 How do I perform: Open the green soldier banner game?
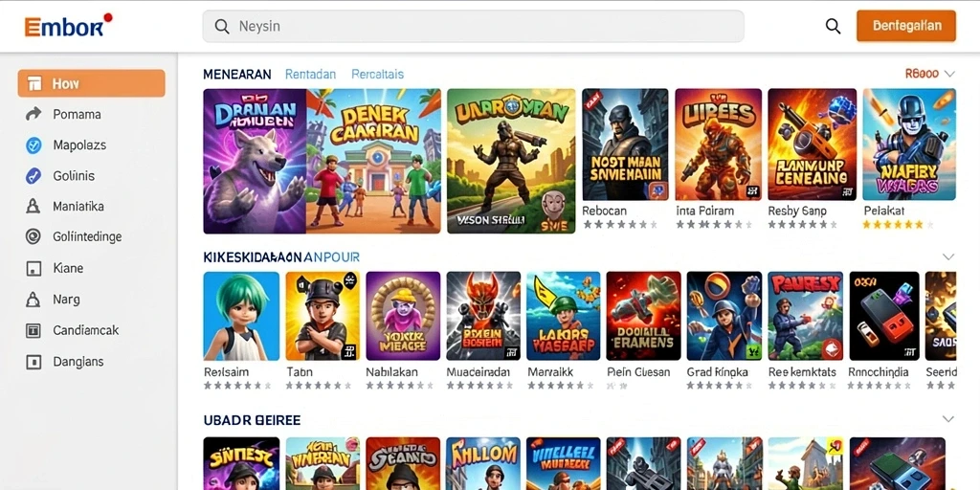pyautogui.click(x=511, y=161)
